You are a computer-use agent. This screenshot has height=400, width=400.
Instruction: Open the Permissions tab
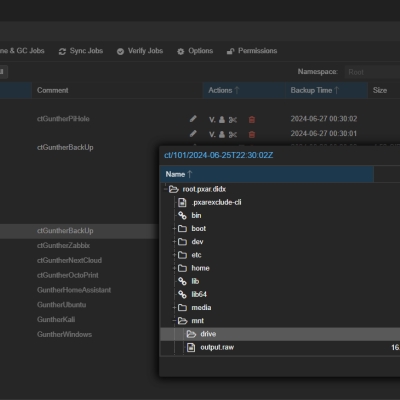252,51
